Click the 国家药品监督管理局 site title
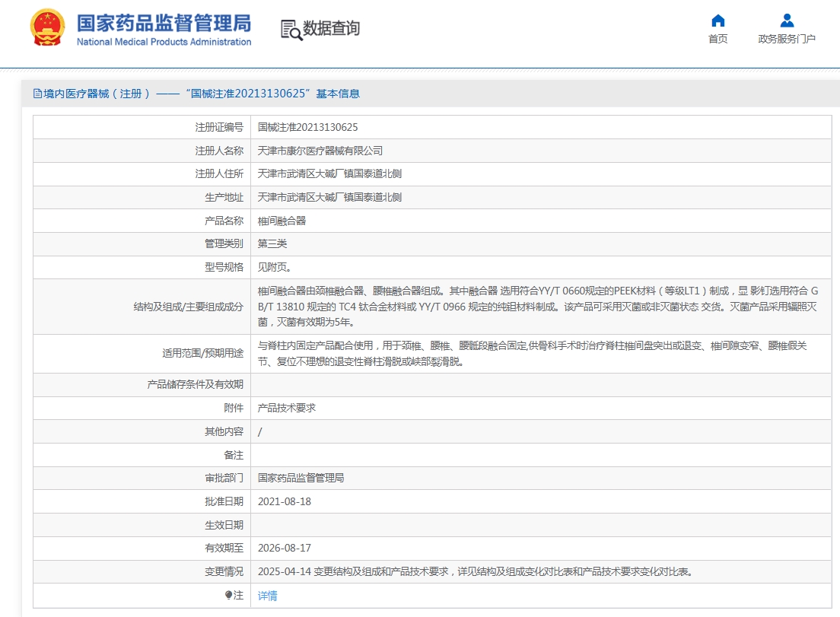The width and height of the screenshot is (840, 617). pos(164,24)
